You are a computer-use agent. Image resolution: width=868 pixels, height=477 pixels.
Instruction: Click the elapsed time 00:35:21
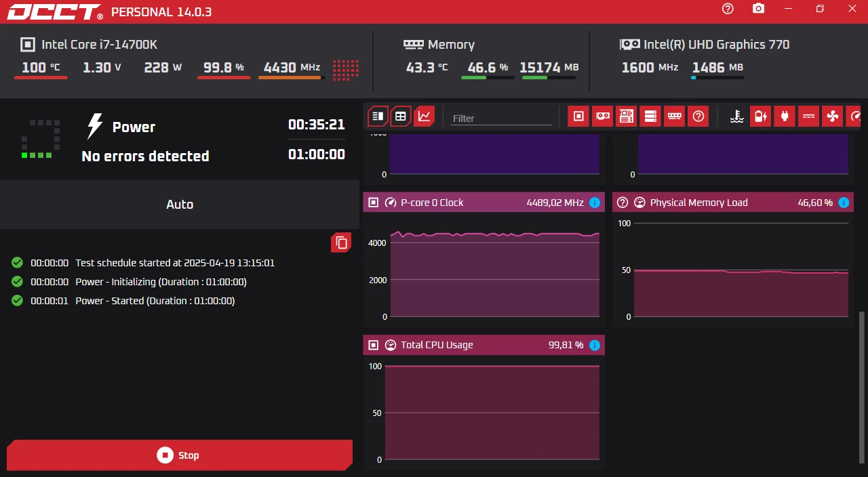click(317, 125)
